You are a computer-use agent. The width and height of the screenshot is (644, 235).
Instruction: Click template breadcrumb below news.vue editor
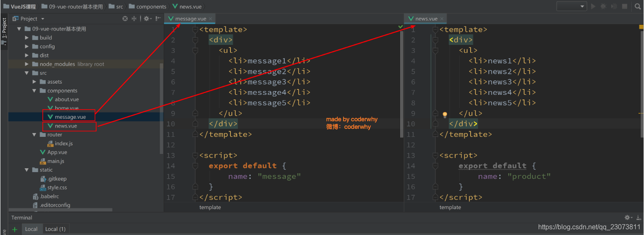(x=450, y=207)
